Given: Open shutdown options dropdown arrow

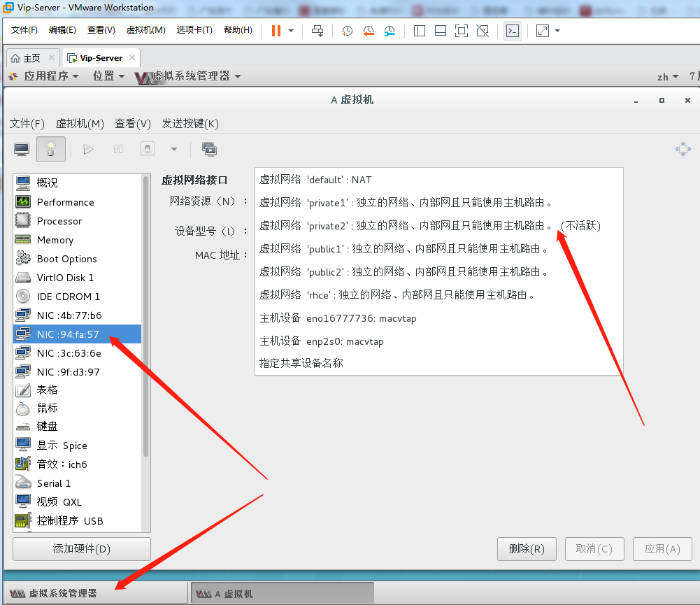Looking at the screenshot, I should click(x=174, y=149).
